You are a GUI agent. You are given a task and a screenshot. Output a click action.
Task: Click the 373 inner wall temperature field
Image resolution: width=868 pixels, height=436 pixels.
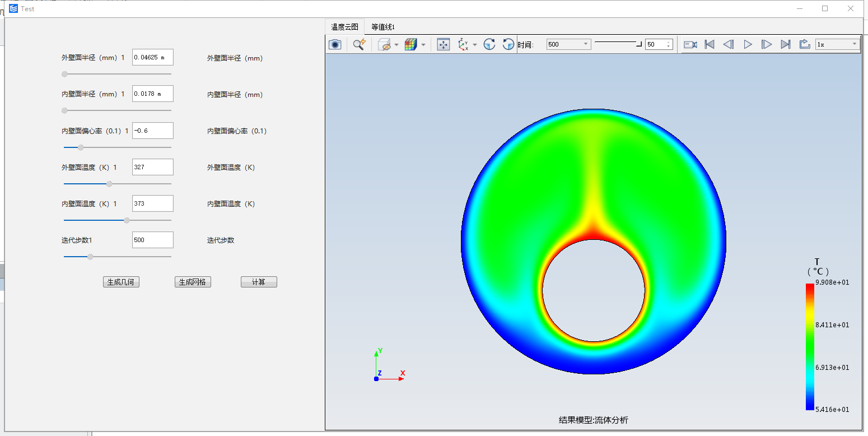[153, 203]
